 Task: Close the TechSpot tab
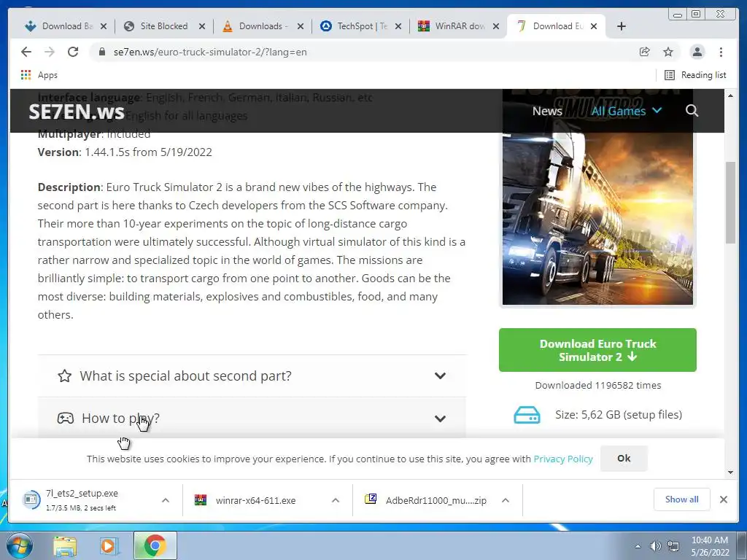398,26
